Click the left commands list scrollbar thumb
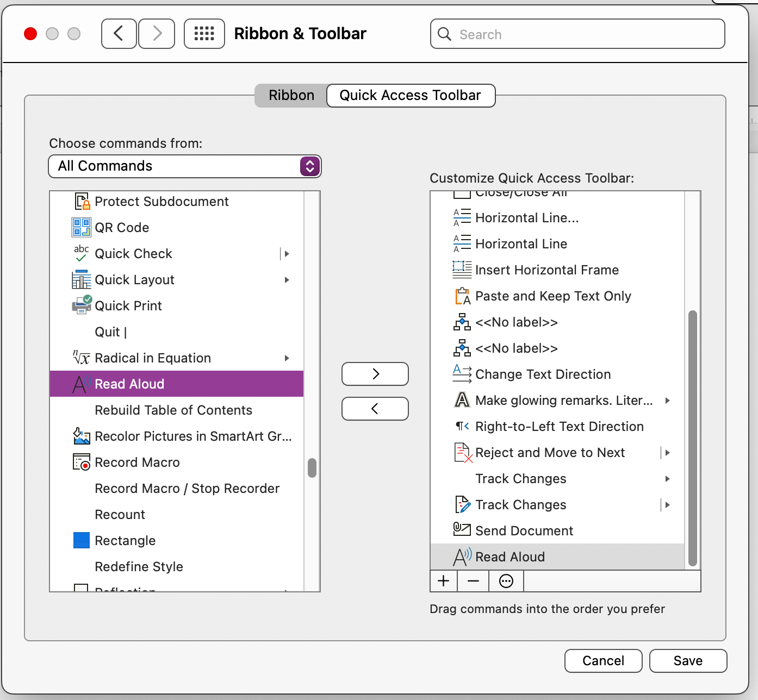This screenshot has height=700, width=758. (x=312, y=468)
